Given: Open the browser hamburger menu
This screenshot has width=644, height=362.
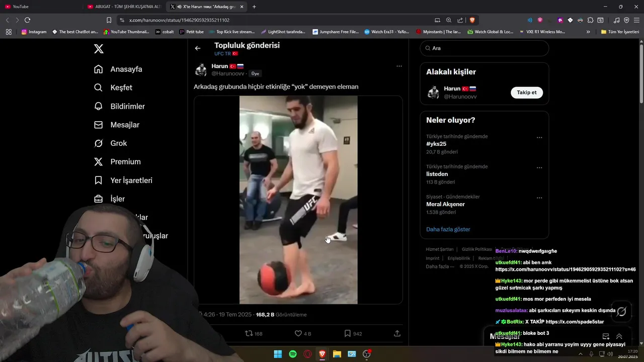Looking at the screenshot, I should (636, 20).
